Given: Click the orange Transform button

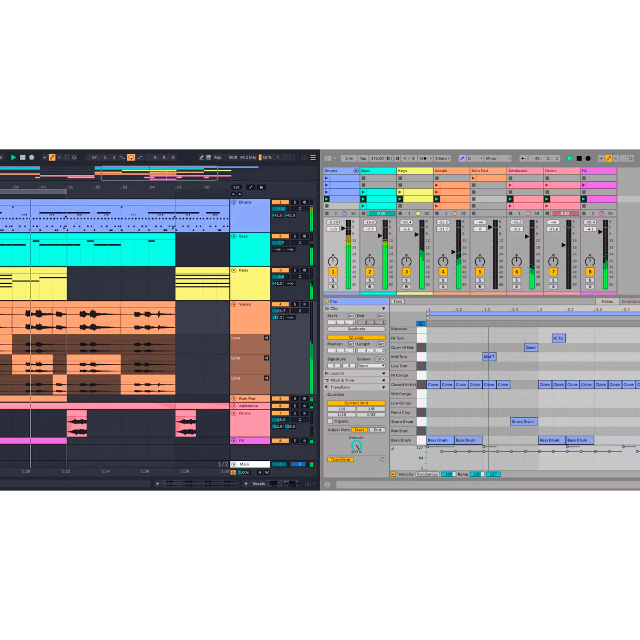Looking at the screenshot, I should pyautogui.click(x=340, y=460).
